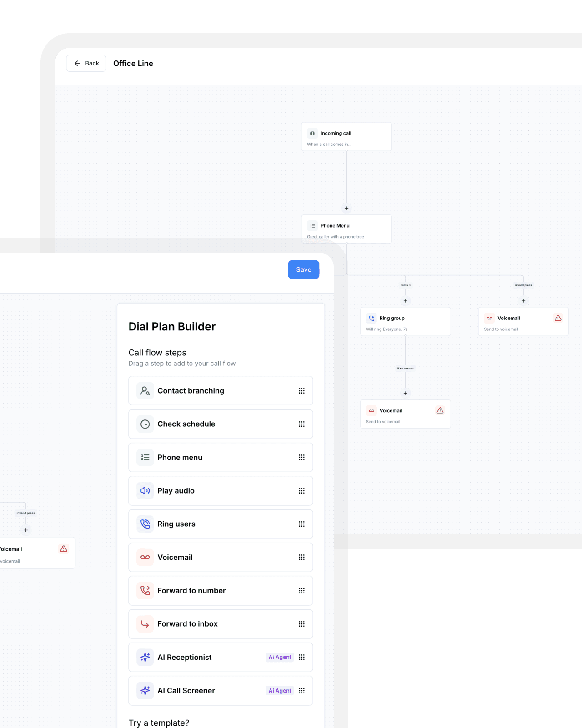Image resolution: width=582 pixels, height=728 pixels.
Task: Click the Play audio speaker icon
Action: (x=145, y=491)
